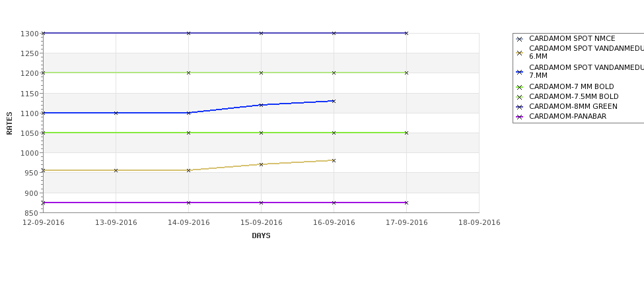Click CARDAMOM SPOT NMCE legend marker

click(520, 40)
